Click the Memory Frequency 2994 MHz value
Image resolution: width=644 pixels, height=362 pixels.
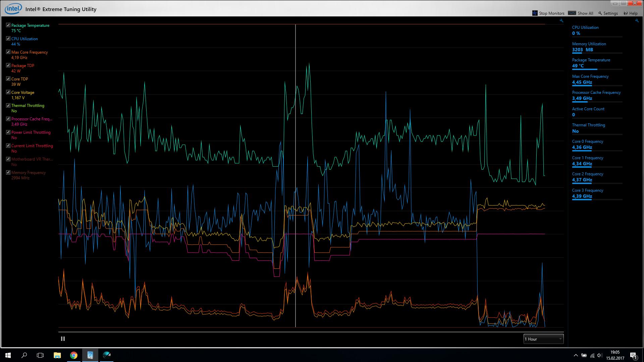click(x=20, y=178)
